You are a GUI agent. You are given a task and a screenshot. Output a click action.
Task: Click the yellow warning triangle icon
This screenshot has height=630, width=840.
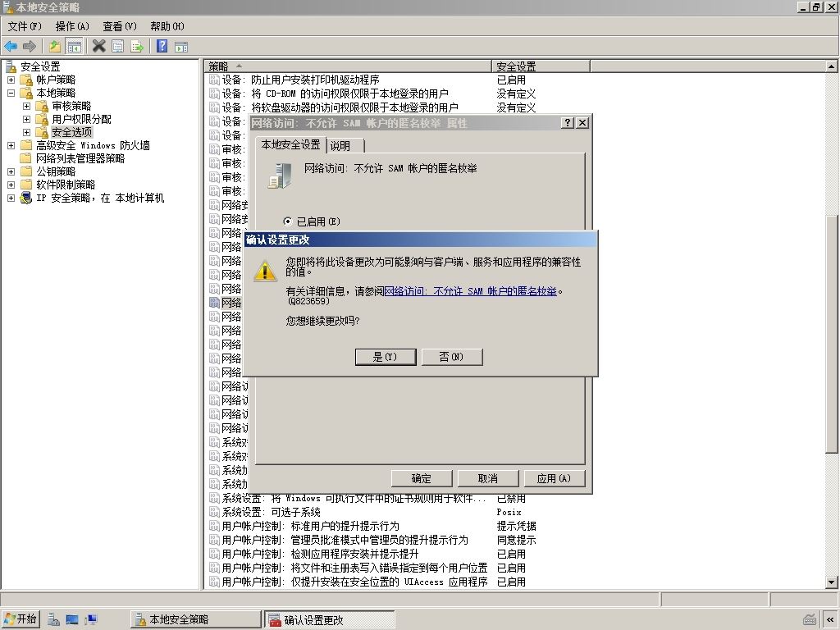click(265, 270)
